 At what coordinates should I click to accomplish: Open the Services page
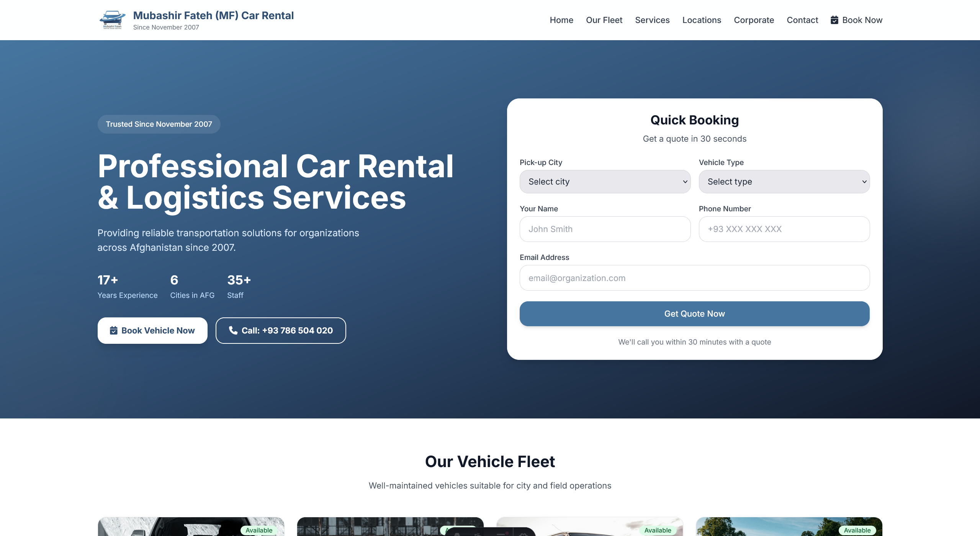[652, 20]
